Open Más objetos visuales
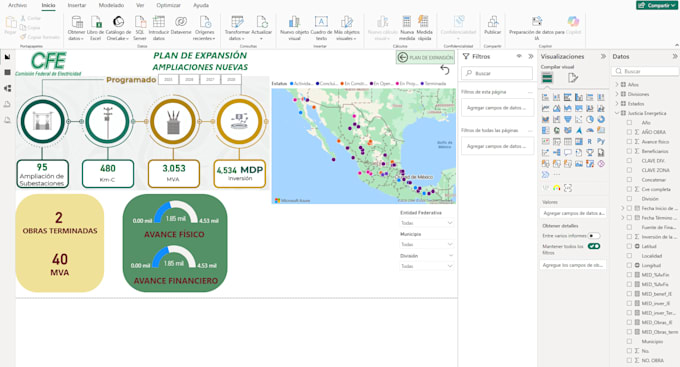 point(347,28)
